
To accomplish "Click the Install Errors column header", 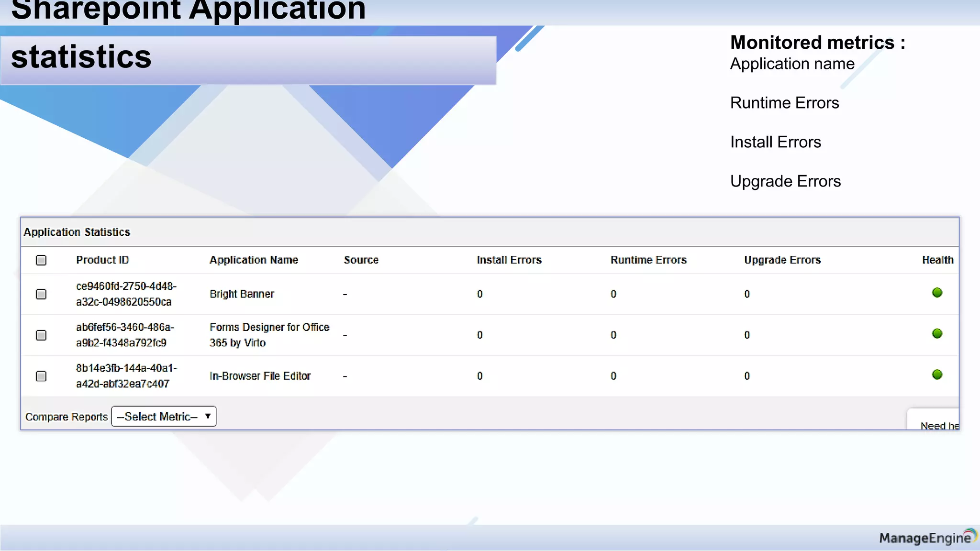I will (x=509, y=260).
